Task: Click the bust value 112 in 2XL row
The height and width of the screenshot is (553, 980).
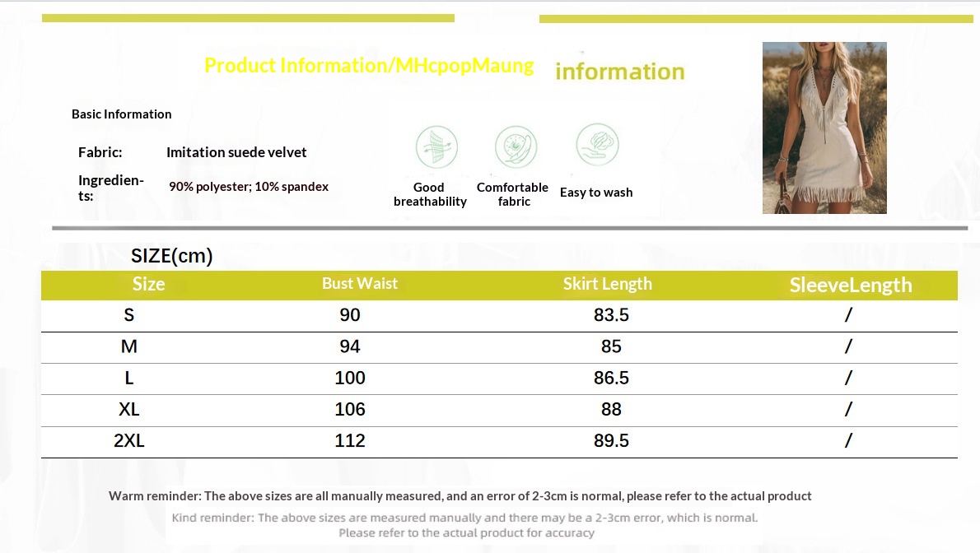Action: pyautogui.click(x=350, y=441)
